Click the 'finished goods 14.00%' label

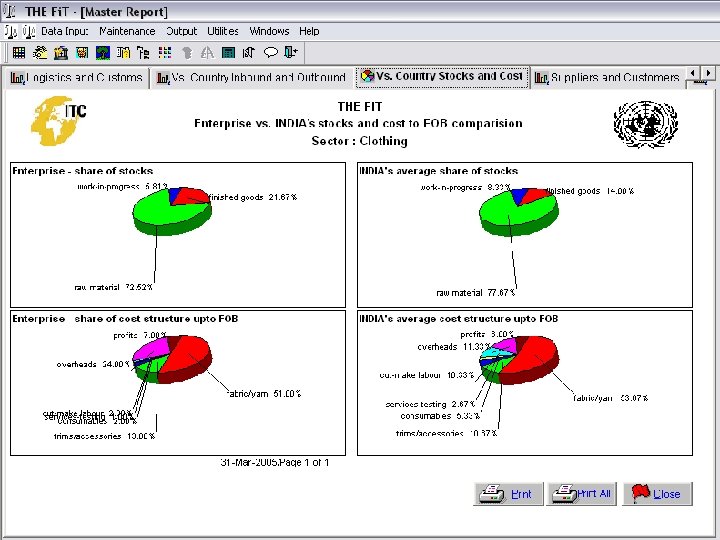click(x=590, y=191)
